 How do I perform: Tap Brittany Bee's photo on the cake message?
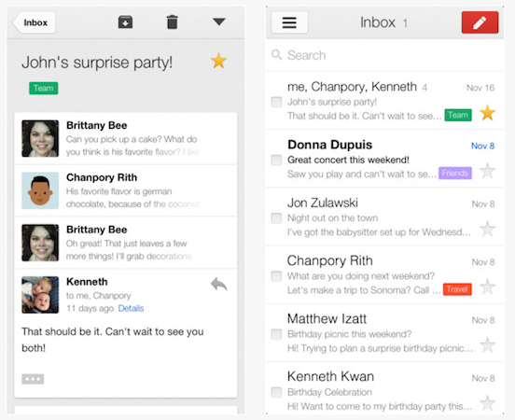point(40,138)
